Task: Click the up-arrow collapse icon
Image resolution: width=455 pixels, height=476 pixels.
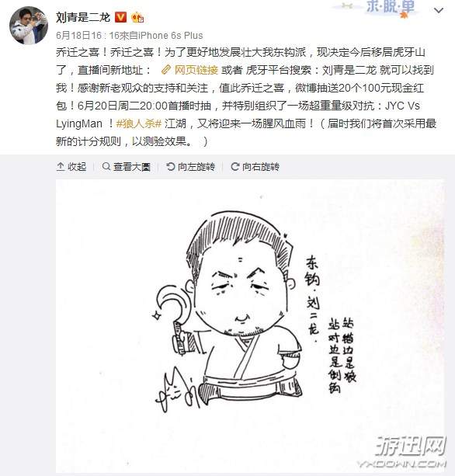Action: 61,166
